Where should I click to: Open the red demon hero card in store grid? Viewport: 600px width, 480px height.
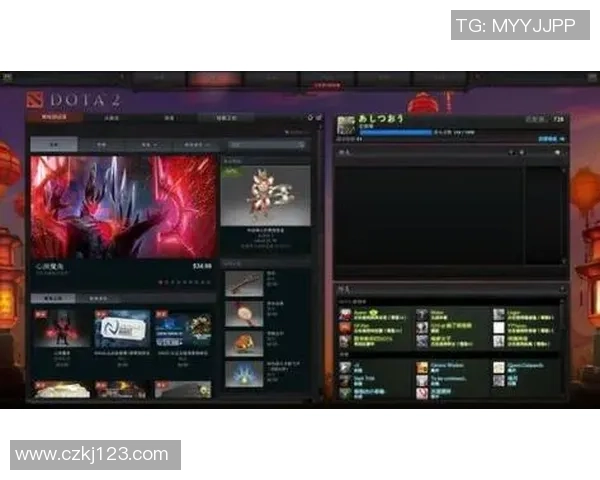tap(62, 328)
